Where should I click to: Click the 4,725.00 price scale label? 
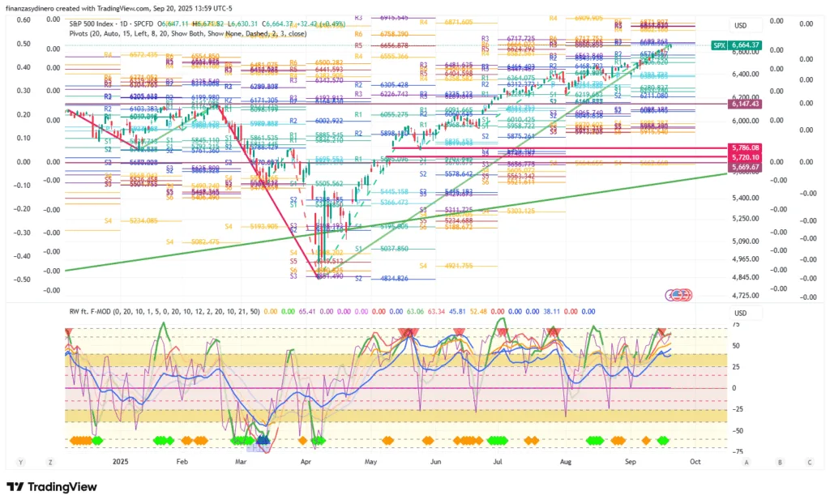[x=746, y=296]
